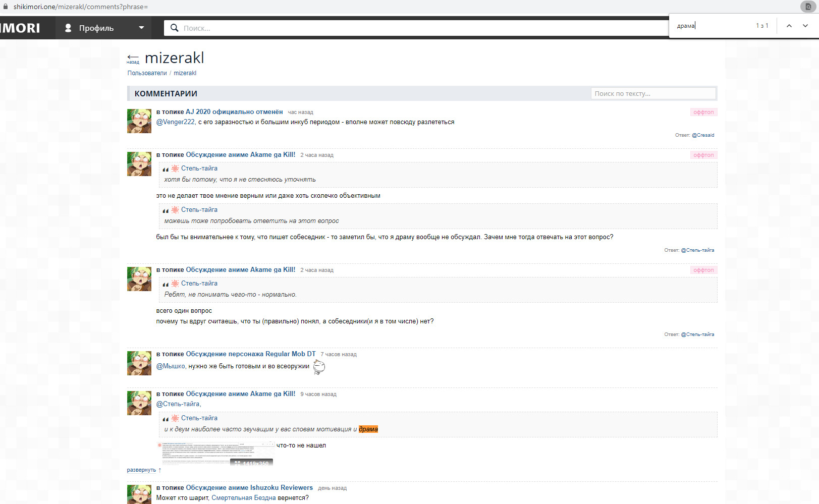
Task: Click avatar on AJ 2020 comment
Action: [x=139, y=121]
